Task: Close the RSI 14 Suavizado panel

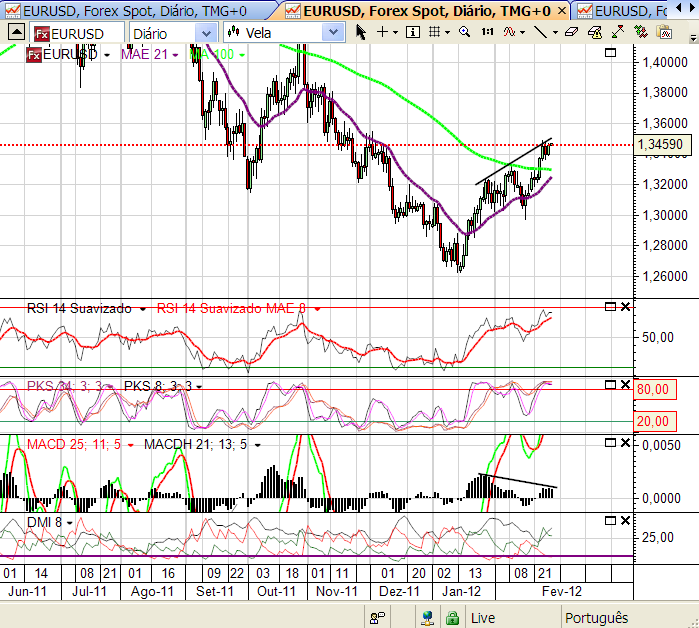Action: [x=625, y=306]
